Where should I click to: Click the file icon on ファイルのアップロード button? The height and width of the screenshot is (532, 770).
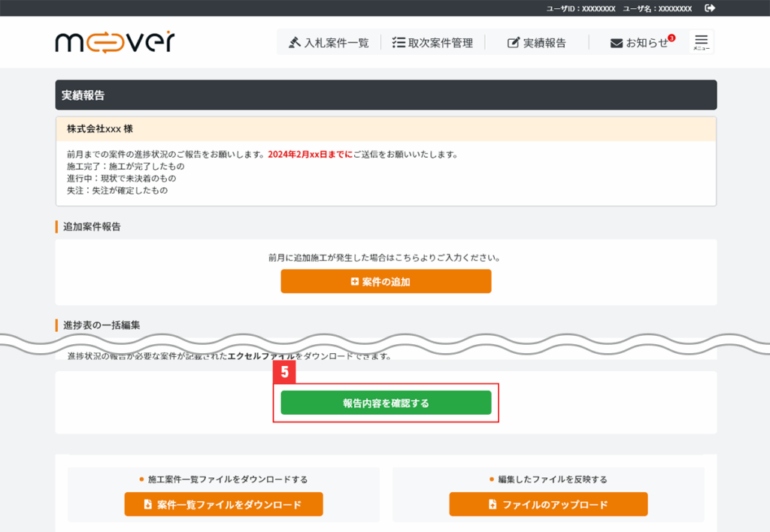tap(493, 505)
